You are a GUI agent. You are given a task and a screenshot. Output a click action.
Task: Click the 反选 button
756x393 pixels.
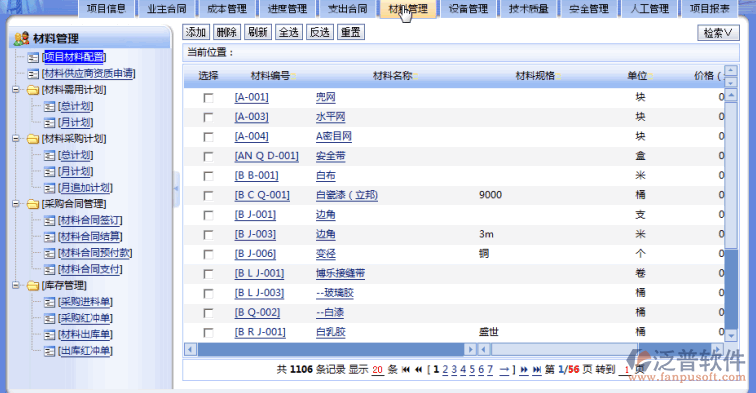click(x=320, y=32)
